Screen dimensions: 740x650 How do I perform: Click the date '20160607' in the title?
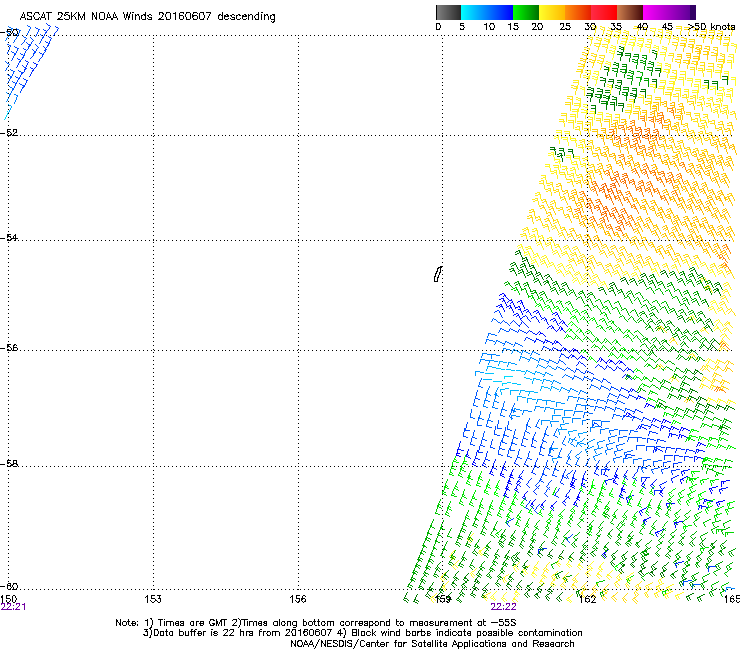point(185,16)
